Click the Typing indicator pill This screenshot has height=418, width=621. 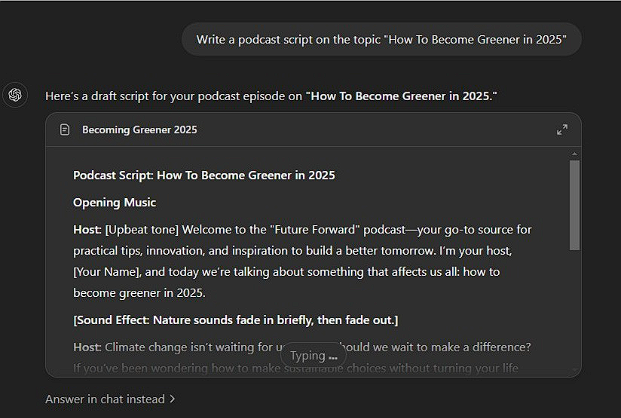(x=313, y=356)
